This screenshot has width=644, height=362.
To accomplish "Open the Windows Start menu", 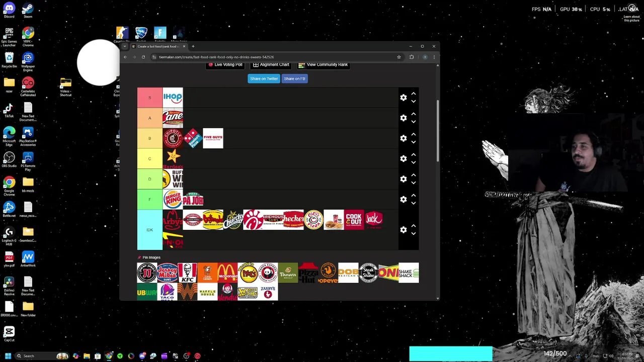I will (x=8, y=356).
